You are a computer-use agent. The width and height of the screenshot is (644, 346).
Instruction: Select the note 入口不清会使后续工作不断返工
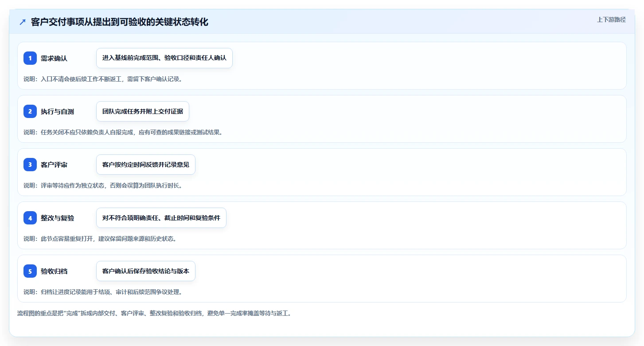pos(103,79)
